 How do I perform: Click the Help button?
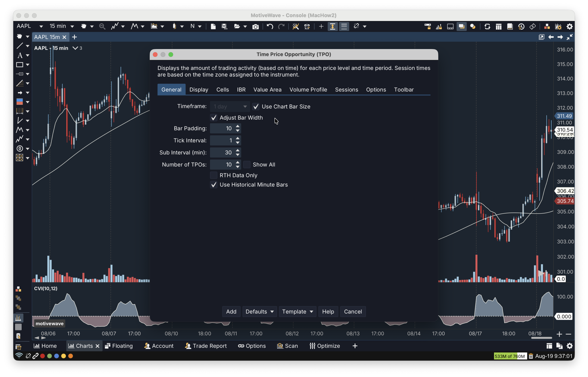pos(328,311)
